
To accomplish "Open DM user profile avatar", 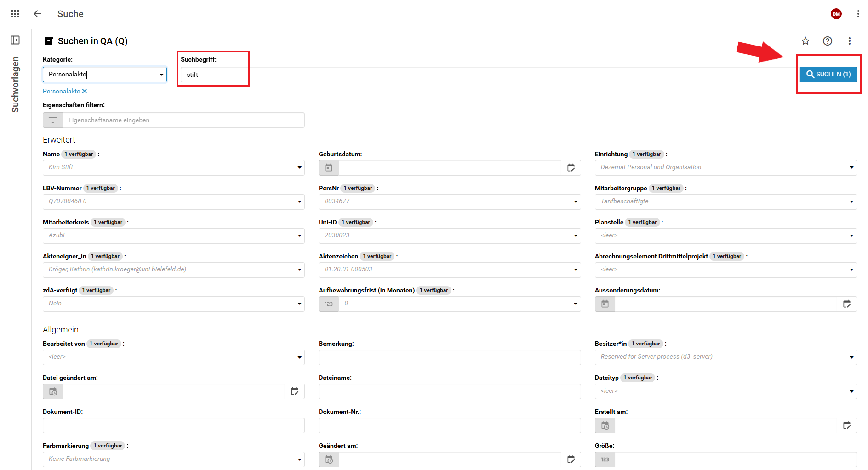I will point(836,14).
